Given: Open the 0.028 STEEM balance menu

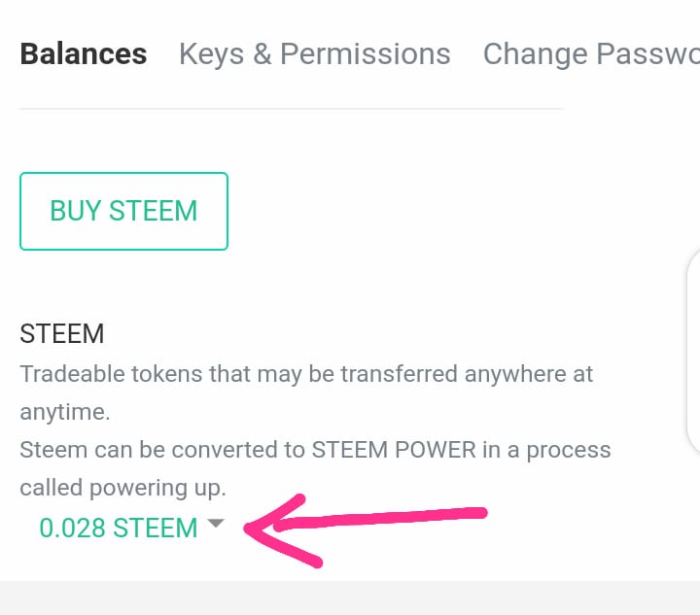Looking at the screenshot, I should [x=119, y=528].
